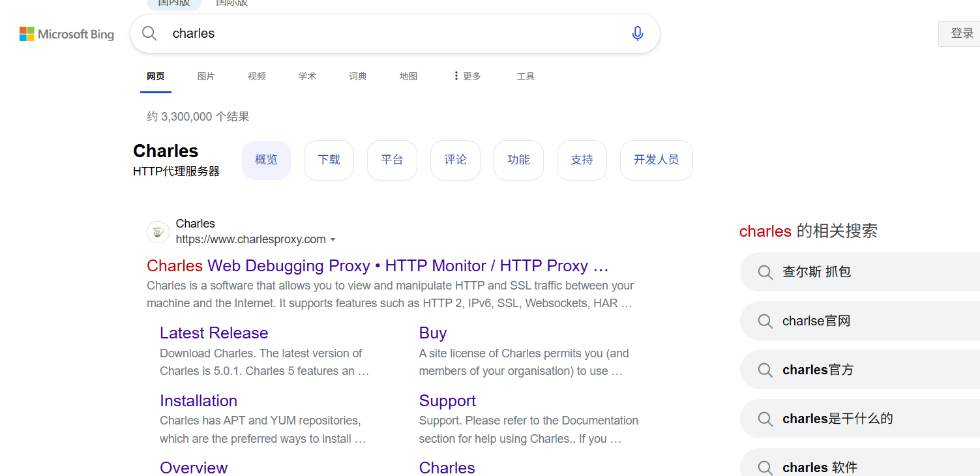The height and width of the screenshot is (476, 980).
Task: Open the Latest Release sublink
Action: pyautogui.click(x=214, y=333)
